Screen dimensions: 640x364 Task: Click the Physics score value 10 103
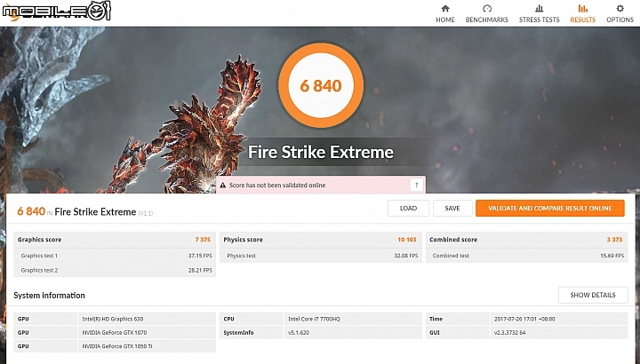407,240
